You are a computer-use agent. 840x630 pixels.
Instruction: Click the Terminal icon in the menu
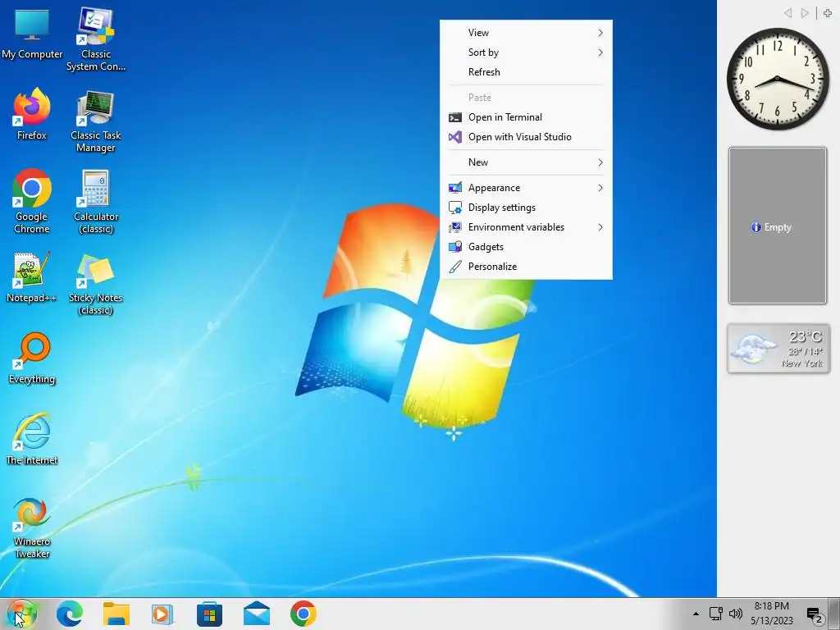click(x=454, y=117)
